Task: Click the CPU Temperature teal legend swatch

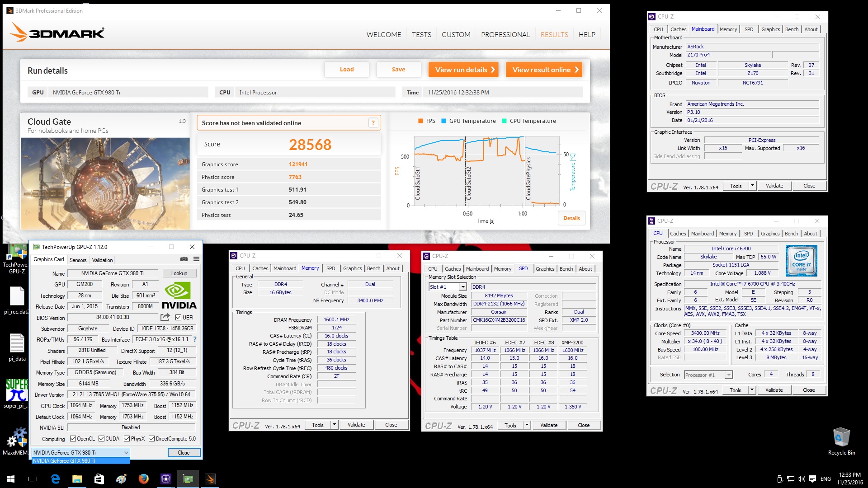Action: 504,121
